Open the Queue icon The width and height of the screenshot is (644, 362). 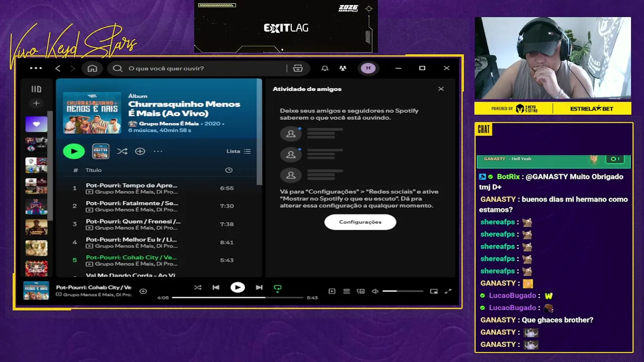tap(346, 291)
